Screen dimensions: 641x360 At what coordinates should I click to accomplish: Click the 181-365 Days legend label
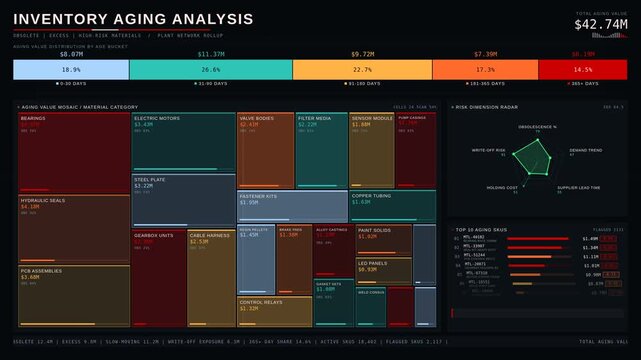485,83
